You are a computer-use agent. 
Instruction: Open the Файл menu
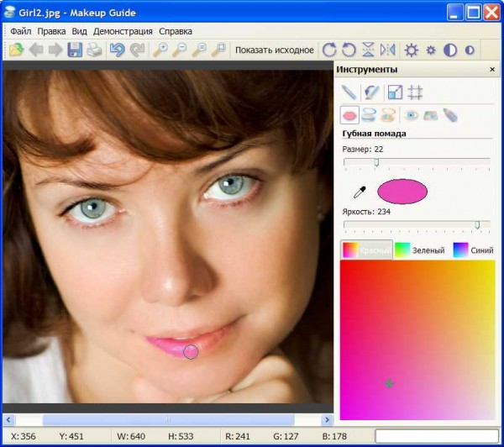click(19, 31)
